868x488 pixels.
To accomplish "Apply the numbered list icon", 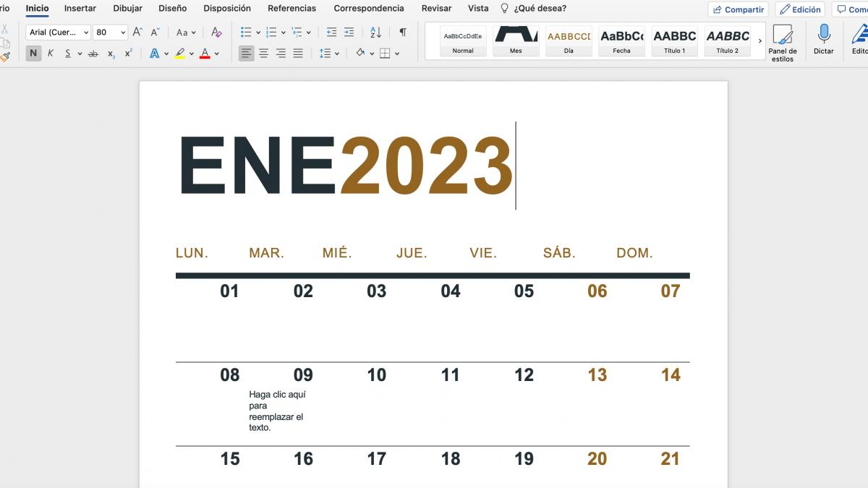I will [271, 32].
